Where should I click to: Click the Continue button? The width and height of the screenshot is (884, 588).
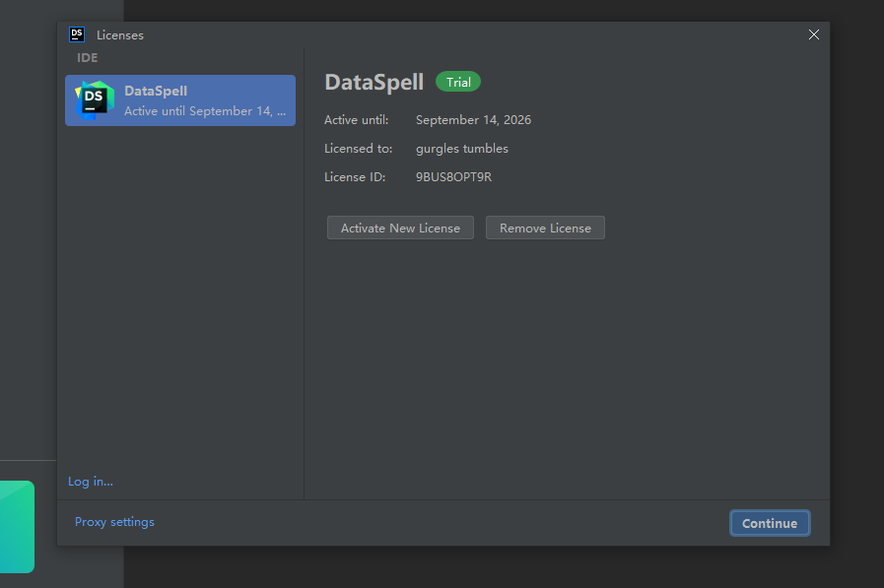[x=770, y=523]
